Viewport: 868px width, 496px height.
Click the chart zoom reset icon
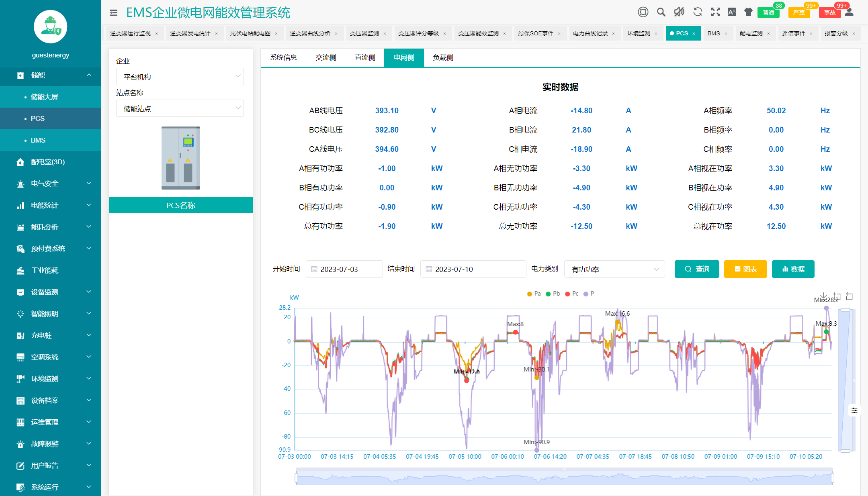[x=849, y=296]
